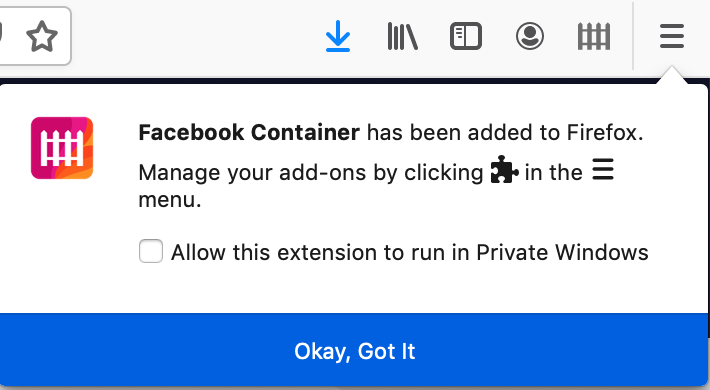This screenshot has width=710, height=390.
Task: Click the words 'Private Windows' in the label
Action: tap(562, 252)
